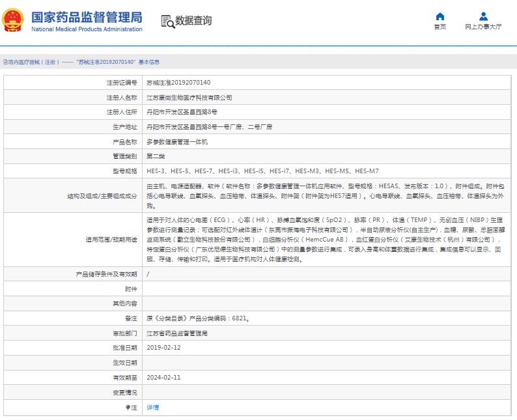The image size is (517, 420).
Task: Click the 审批部门 row label
Action: tap(125, 333)
